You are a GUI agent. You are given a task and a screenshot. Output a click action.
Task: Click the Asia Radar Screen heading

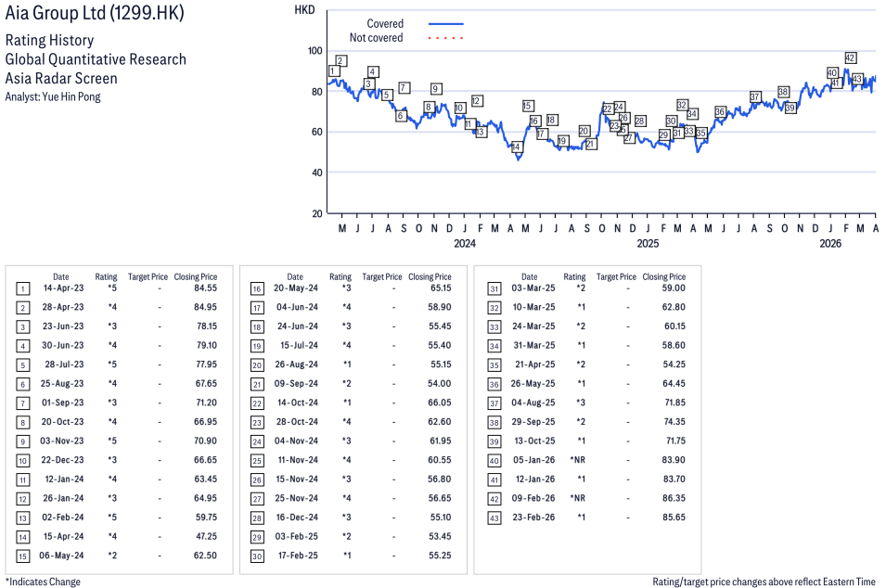click(61, 78)
